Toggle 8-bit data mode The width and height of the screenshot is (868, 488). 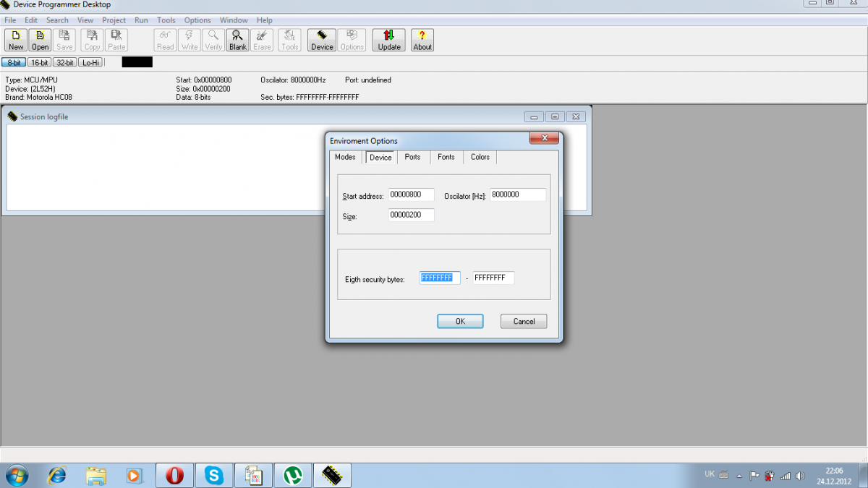click(14, 63)
